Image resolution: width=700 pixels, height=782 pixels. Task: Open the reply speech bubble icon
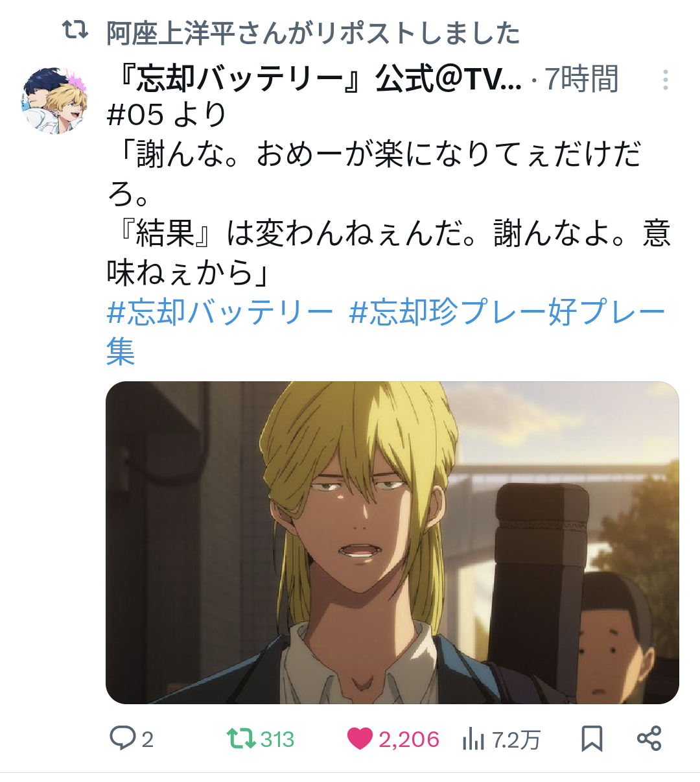(x=122, y=739)
